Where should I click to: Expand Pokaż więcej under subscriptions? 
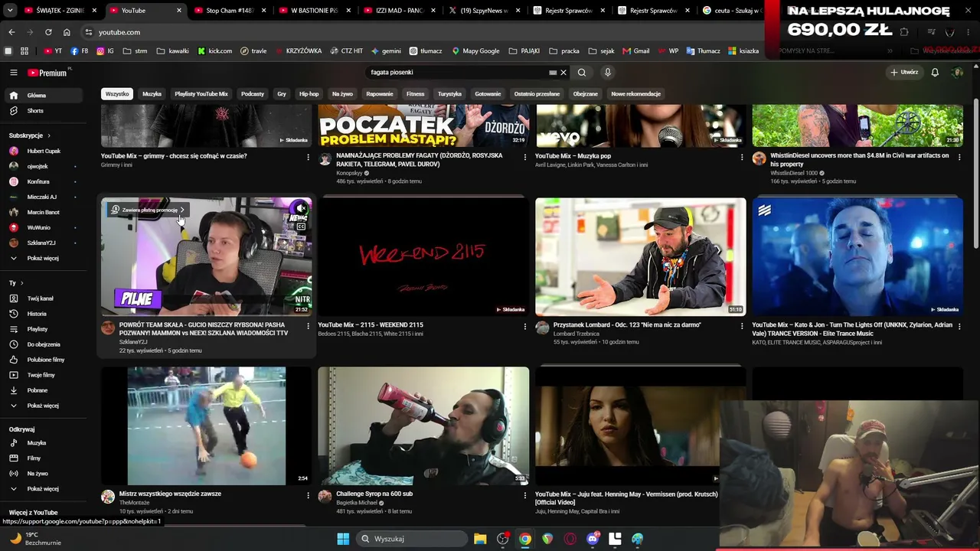pyautogui.click(x=43, y=258)
